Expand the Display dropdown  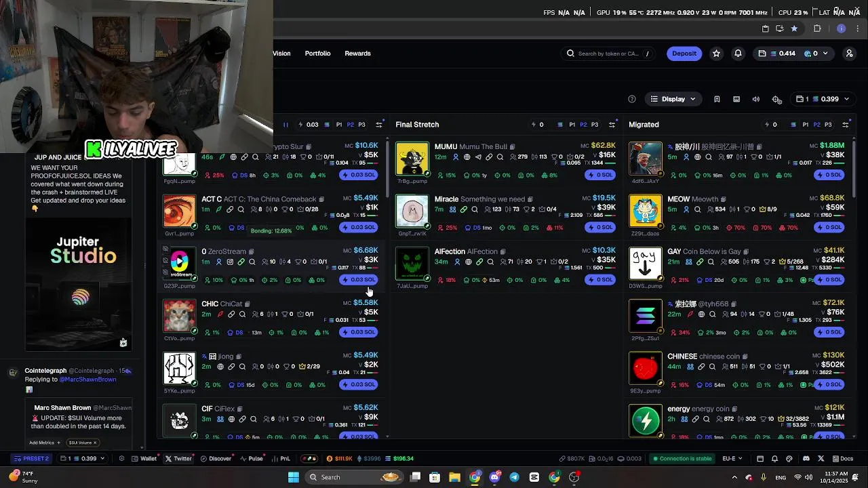coord(673,99)
